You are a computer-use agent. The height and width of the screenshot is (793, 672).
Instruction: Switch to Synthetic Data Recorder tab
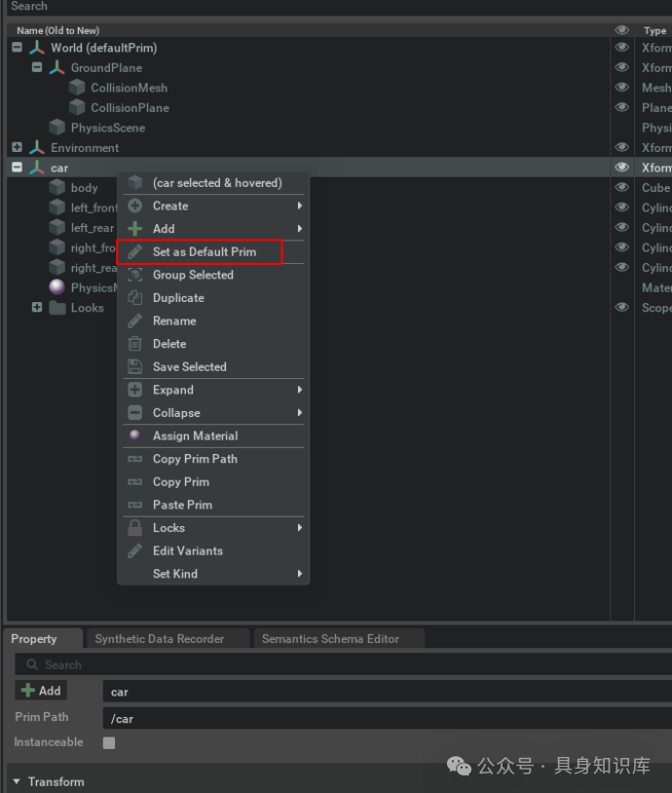click(x=160, y=639)
